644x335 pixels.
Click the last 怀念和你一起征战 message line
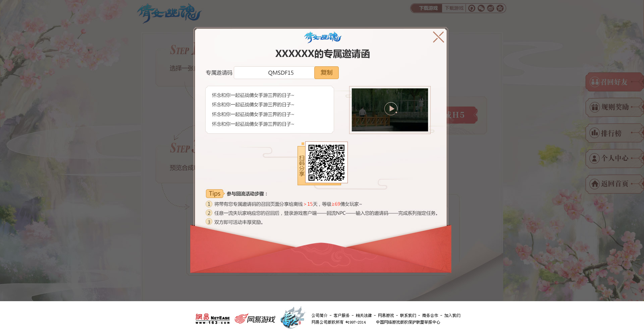[x=253, y=124]
